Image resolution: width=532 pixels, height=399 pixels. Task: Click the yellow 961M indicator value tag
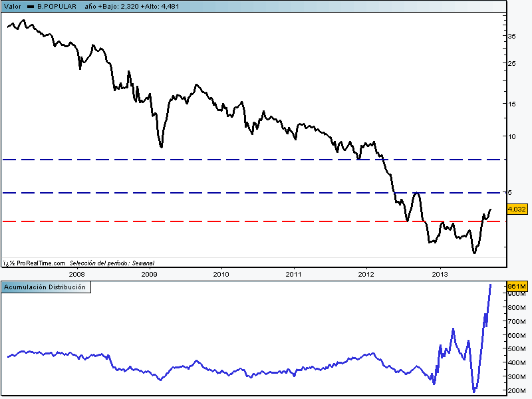click(x=517, y=287)
